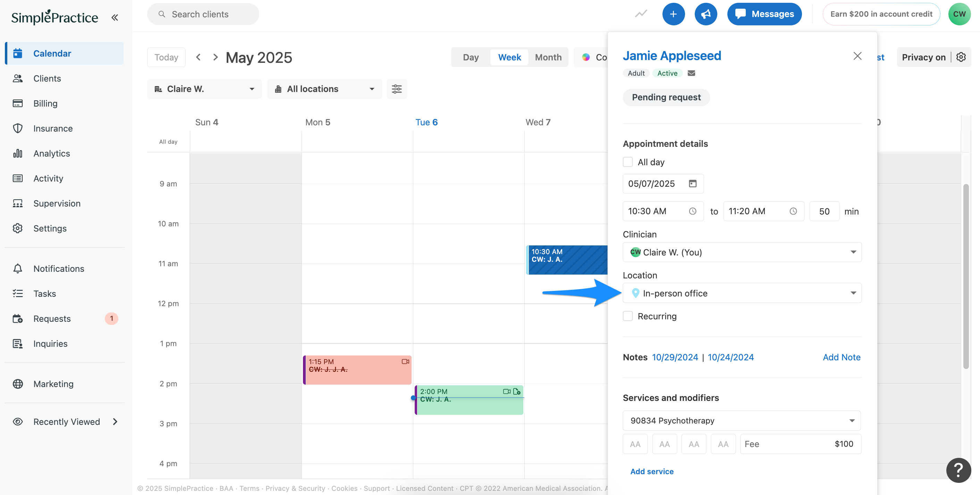This screenshot has width=980, height=495.
Task: Close the Jamie Appleseed appointment panel
Action: click(x=857, y=56)
